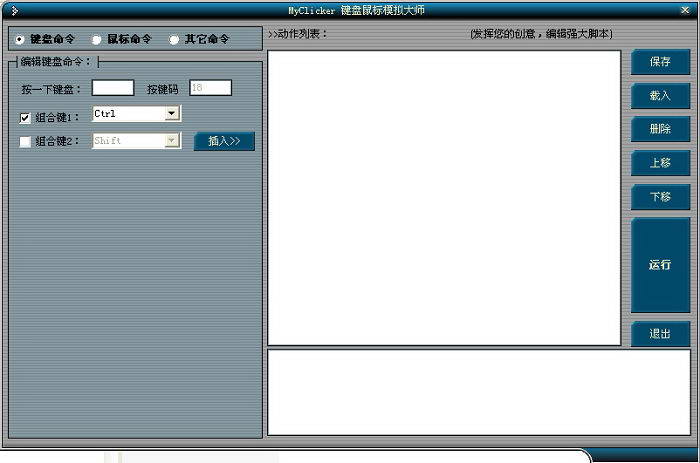The width and height of the screenshot is (700, 463).
Task: Exit the program via 退出 button
Action: pyautogui.click(x=660, y=334)
